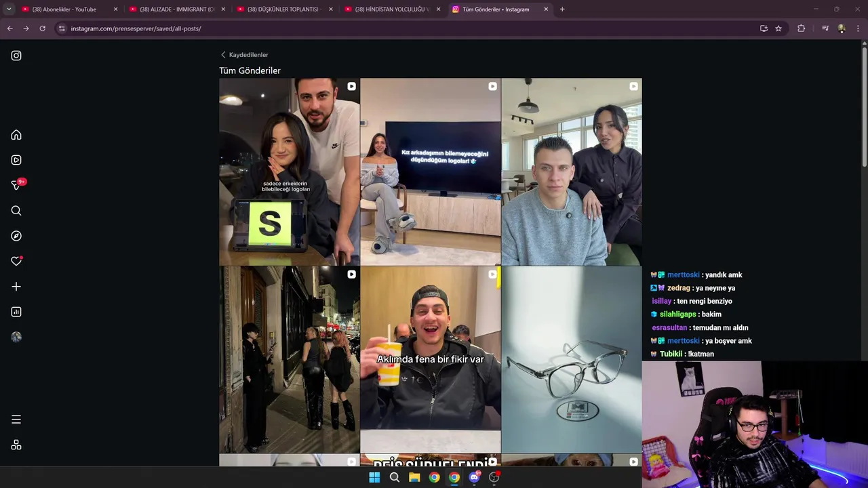
Task: Bookmark this page with star icon
Action: [x=778, y=28]
